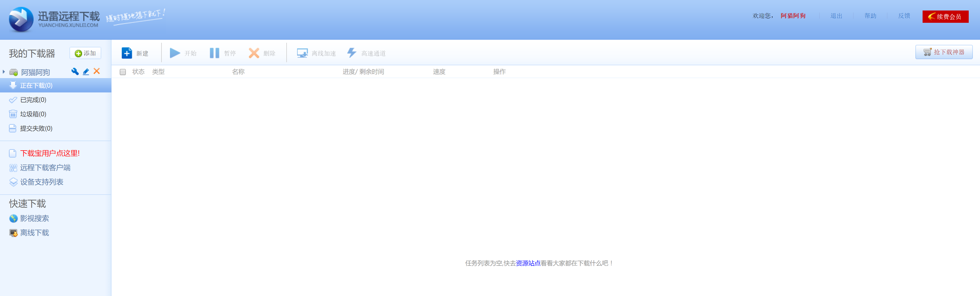This screenshot has height=296, width=980.
Task: Select 已完成(0) completed list
Action: click(33, 100)
